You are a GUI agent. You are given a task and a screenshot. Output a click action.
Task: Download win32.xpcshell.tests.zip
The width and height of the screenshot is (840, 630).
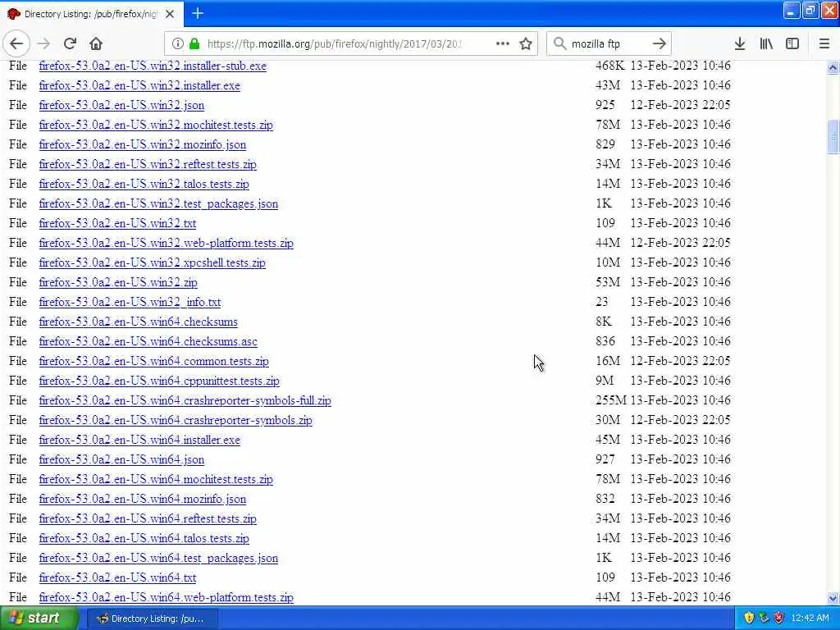pyautogui.click(x=152, y=263)
